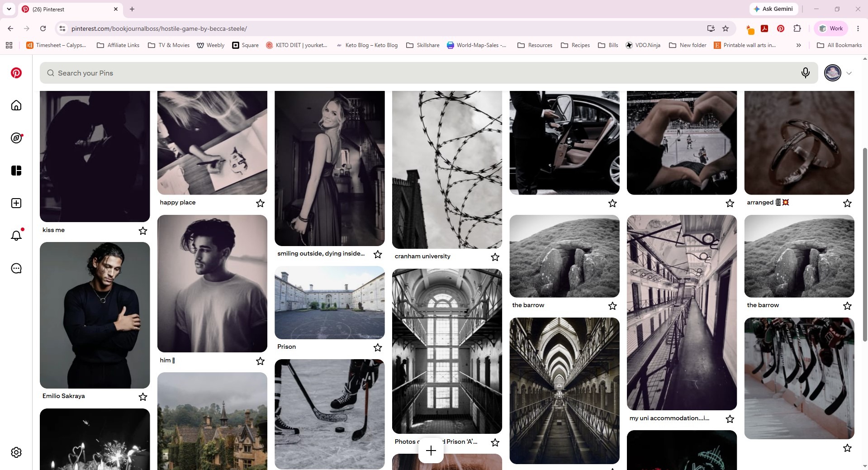The image size is (868, 470).
Task: Open the Recipes bookmark folder
Action: (x=575, y=45)
